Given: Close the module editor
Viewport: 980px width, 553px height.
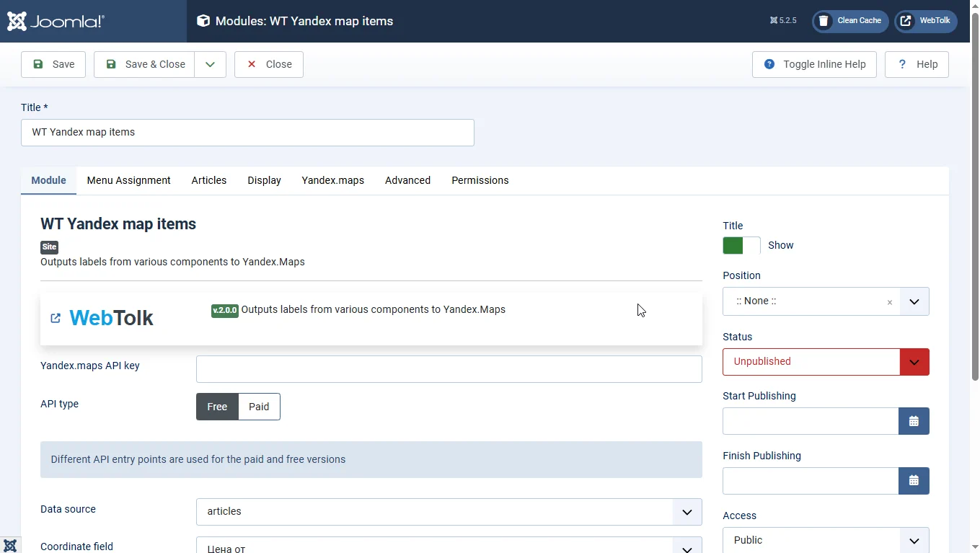Looking at the screenshot, I should click(x=269, y=64).
